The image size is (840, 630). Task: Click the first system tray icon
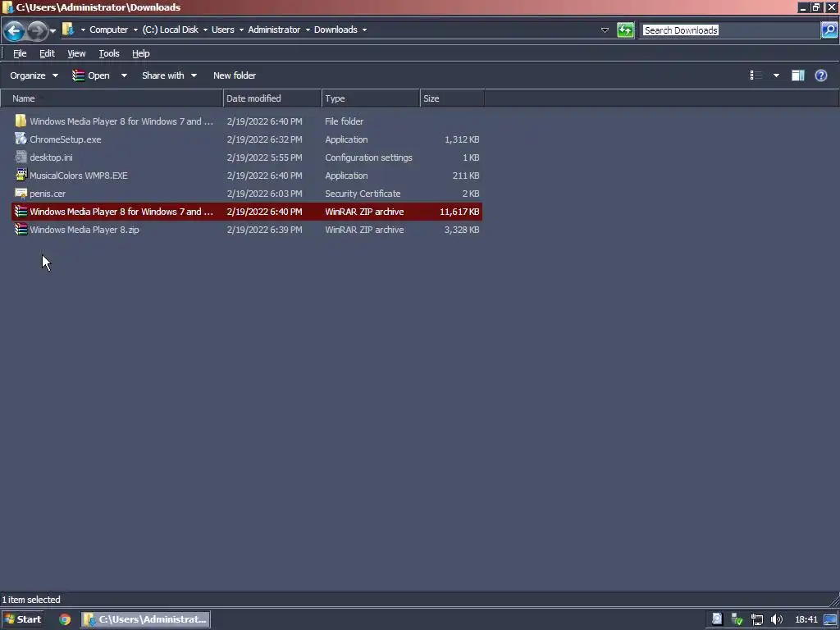point(717,619)
